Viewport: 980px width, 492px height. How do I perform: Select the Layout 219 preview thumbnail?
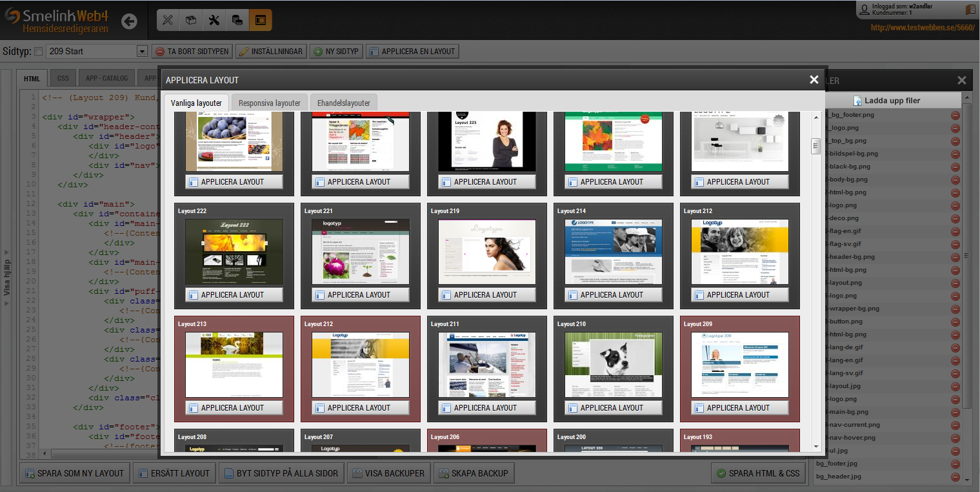click(486, 251)
